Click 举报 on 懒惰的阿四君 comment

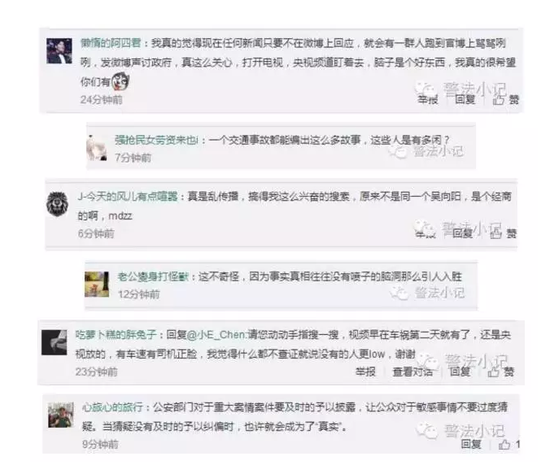pyautogui.click(x=428, y=100)
